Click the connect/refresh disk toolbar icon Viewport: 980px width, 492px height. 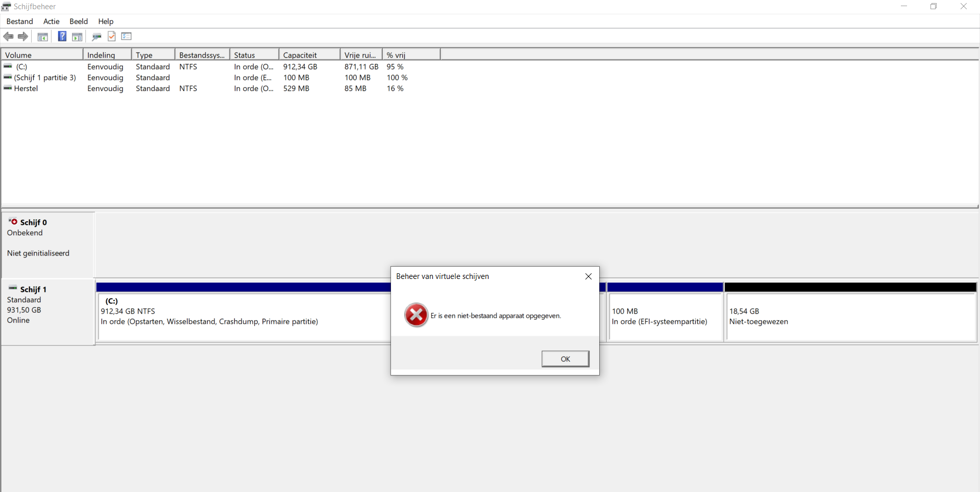coord(96,36)
